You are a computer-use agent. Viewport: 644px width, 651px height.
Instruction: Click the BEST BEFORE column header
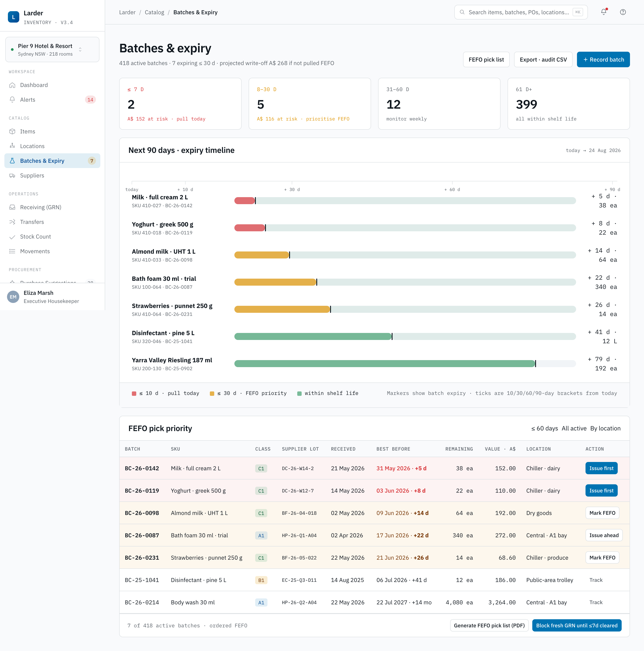(x=393, y=449)
